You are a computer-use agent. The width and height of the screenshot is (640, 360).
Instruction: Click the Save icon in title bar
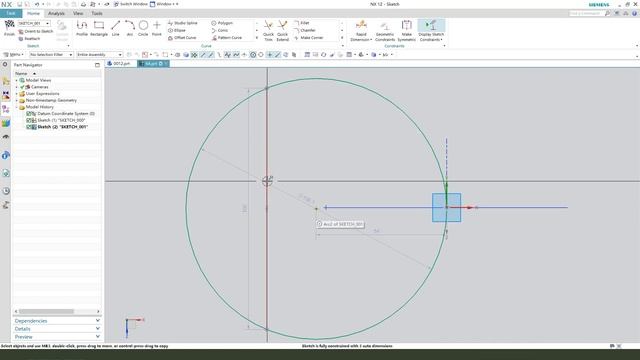19,4
